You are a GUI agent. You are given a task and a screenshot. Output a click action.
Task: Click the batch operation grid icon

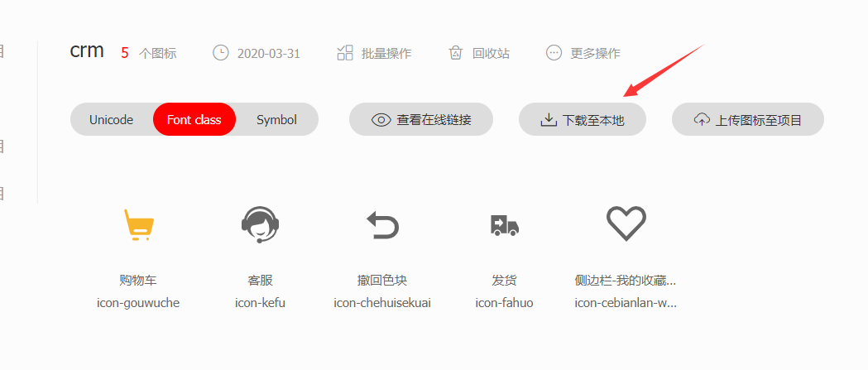click(x=345, y=53)
